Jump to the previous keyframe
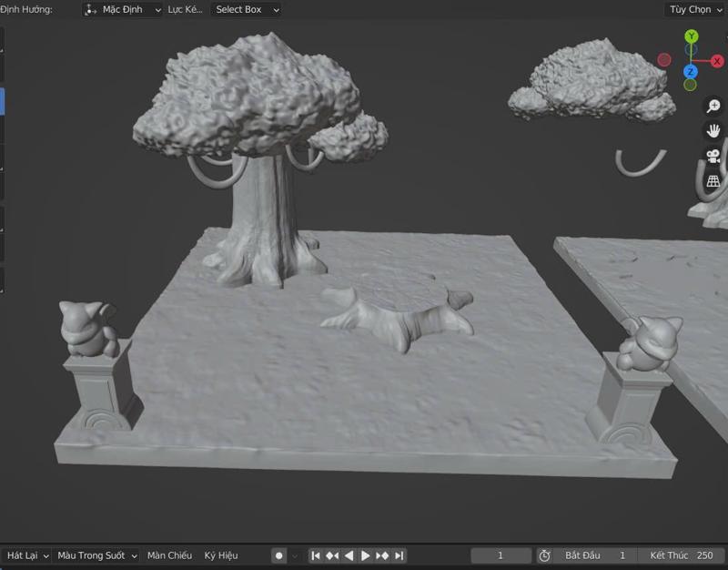This screenshot has width=728, height=570. [x=332, y=555]
